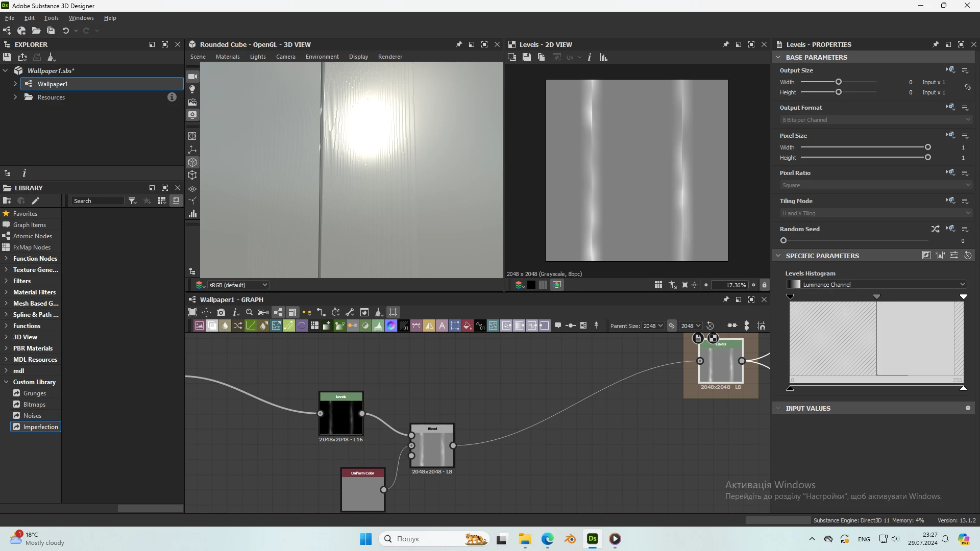
Task: Click the Output Size Width slider handle
Action: [838, 82]
